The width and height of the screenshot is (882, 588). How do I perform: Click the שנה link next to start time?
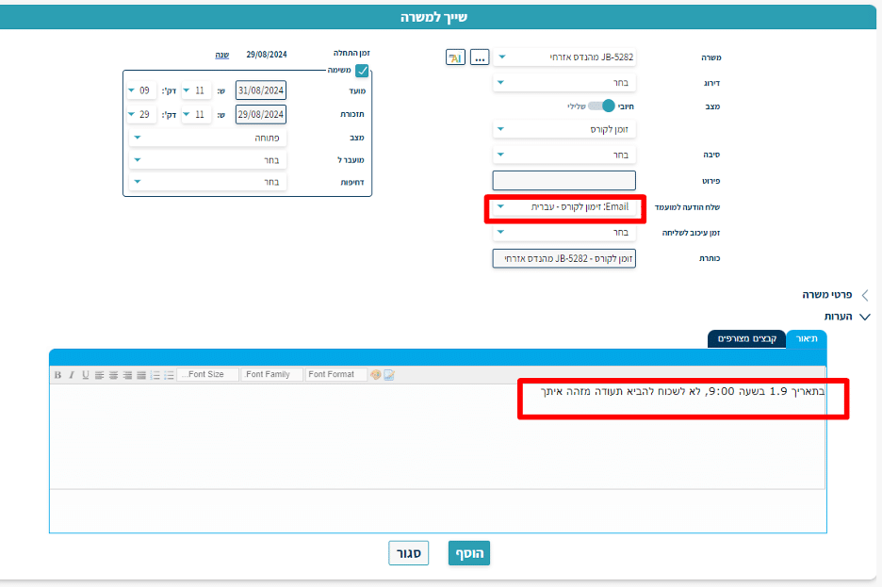pyautogui.click(x=221, y=55)
